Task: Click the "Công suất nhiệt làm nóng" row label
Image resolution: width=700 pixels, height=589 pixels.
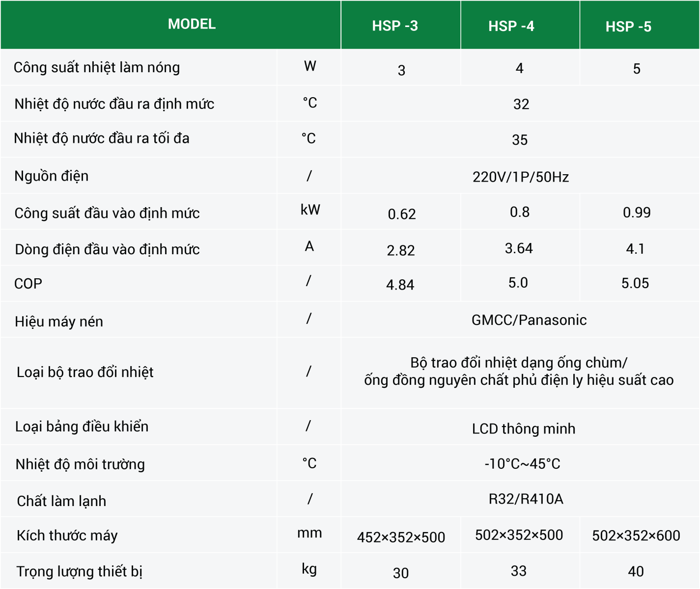Action: [97, 67]
